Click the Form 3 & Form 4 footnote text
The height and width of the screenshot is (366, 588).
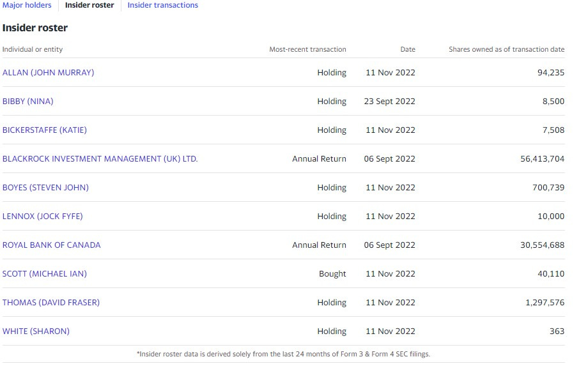(284, 354)
